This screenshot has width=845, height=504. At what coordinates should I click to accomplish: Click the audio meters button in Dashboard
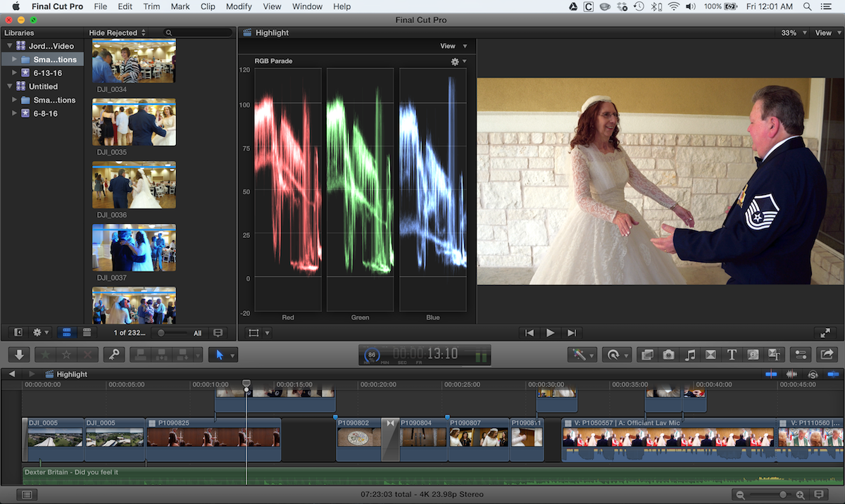[481, 355]
